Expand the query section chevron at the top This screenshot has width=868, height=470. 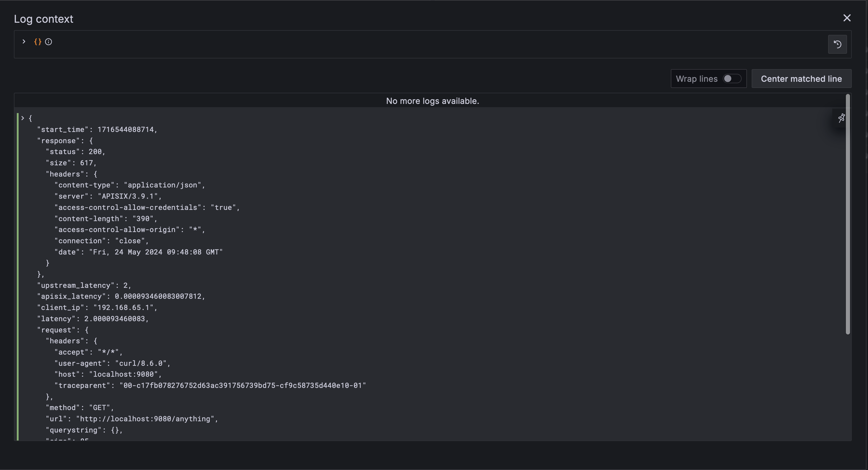[24, 41]
